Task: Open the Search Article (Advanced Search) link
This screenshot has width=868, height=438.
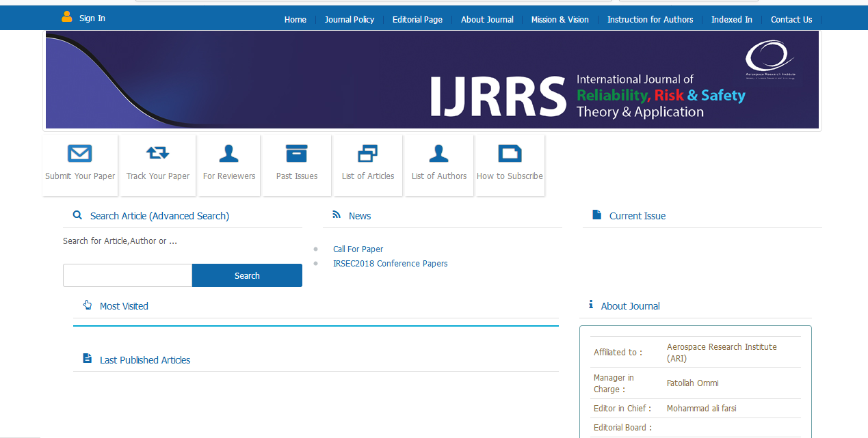Action: click(x=159, y=216)
